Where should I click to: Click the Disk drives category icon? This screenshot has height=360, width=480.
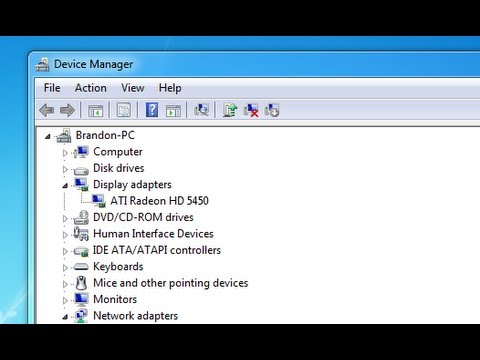pyautogui.click(x=81, y=170)
